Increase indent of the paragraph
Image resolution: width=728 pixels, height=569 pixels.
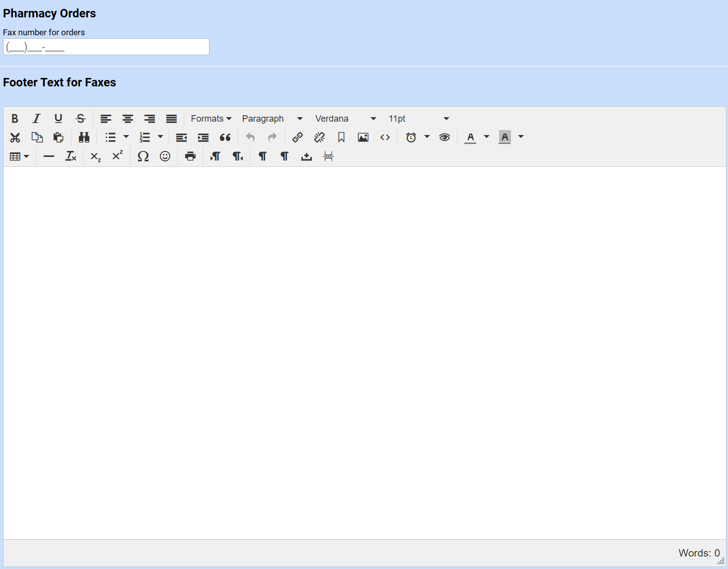pyautogui.click(x=203, y=138)
